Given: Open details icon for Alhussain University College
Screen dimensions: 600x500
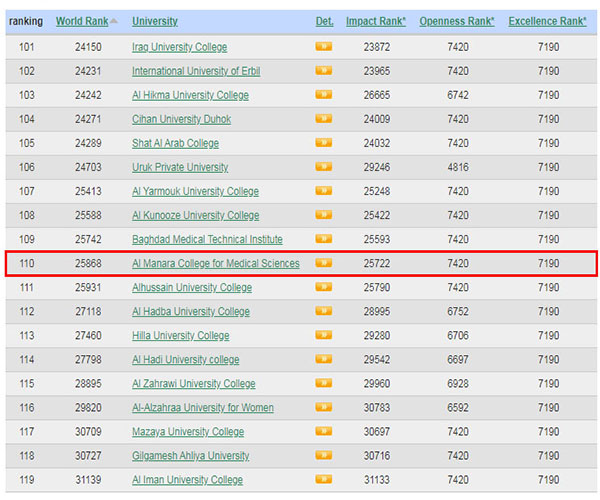Looking at the screenshot, I should click(323, 287).
